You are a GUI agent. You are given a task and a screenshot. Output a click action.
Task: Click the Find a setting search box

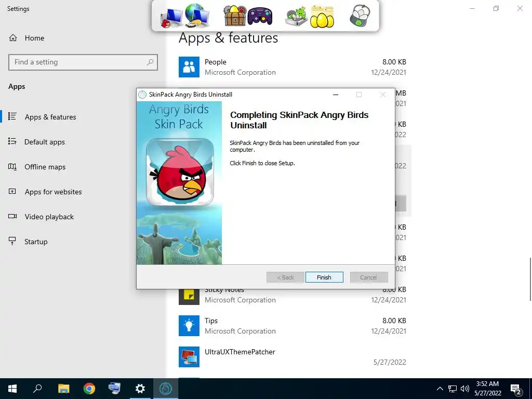(83, 62)
